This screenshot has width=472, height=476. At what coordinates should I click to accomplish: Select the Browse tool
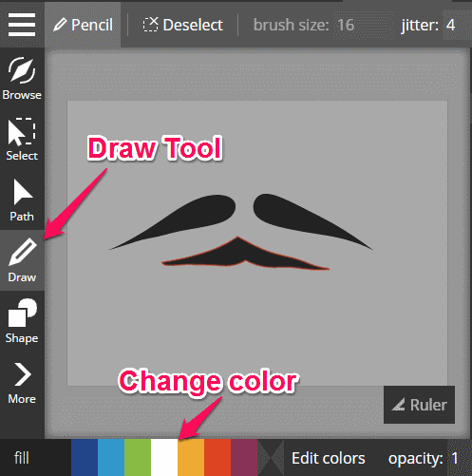click(x=22, y=78)
